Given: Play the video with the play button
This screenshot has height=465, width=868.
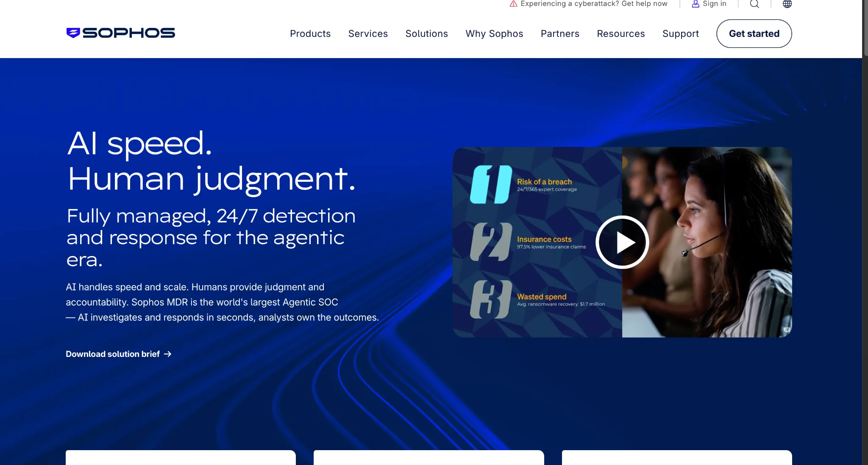Looking at the screenshot, I should coord(622,242).
